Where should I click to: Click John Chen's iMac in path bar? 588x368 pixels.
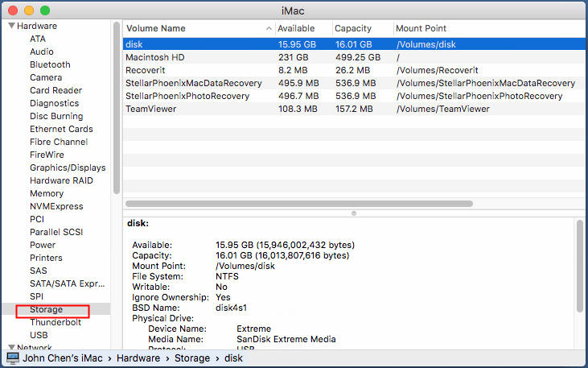point(62,358)
